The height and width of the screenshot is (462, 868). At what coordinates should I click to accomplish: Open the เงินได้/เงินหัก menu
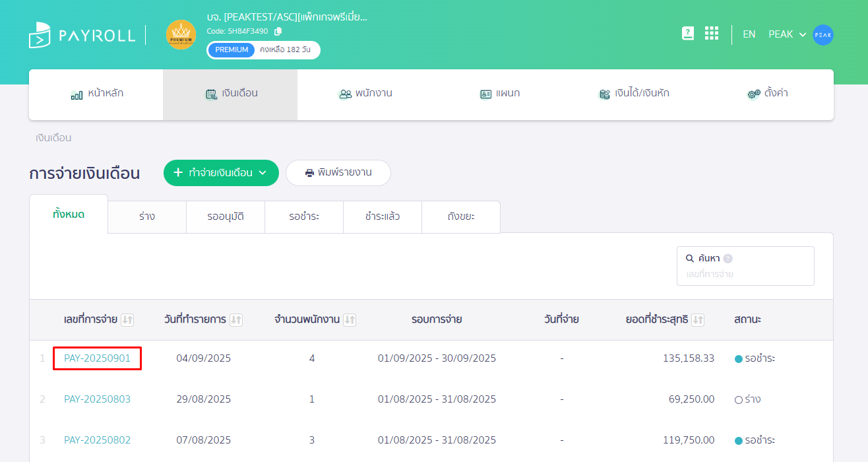[x=633, y=94]
